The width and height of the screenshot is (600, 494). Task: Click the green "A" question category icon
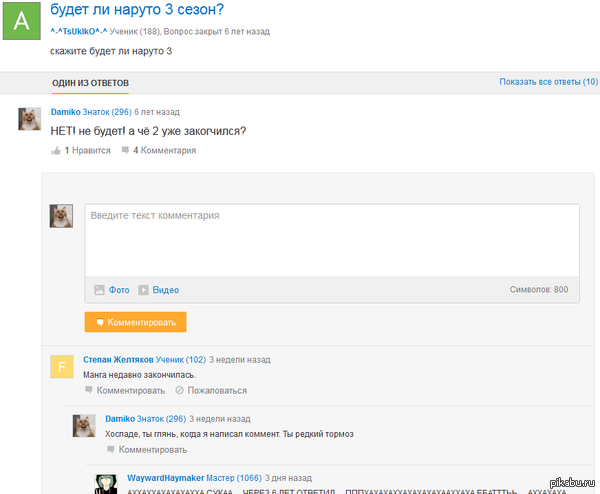(x=21, y=20)
